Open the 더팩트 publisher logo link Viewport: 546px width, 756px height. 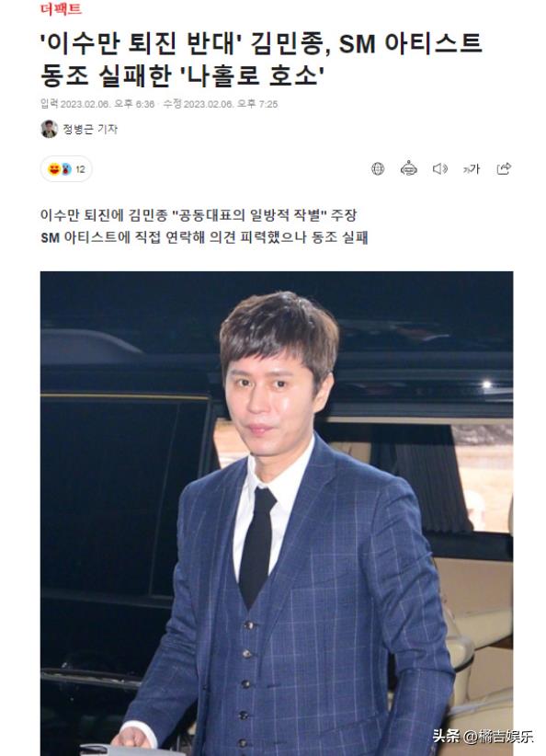[x=62, y=9]
